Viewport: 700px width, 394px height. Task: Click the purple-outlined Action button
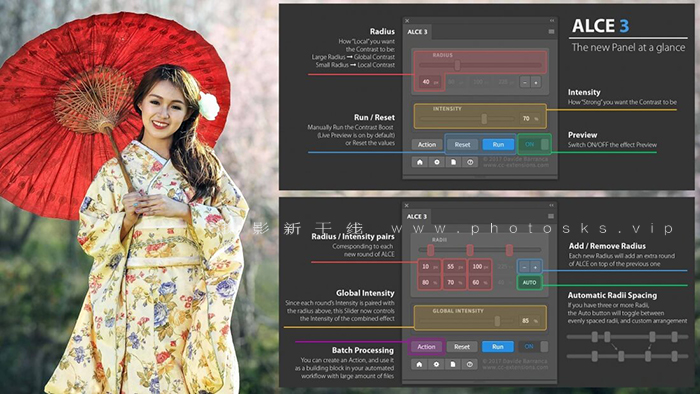click(x=426, y=347)
